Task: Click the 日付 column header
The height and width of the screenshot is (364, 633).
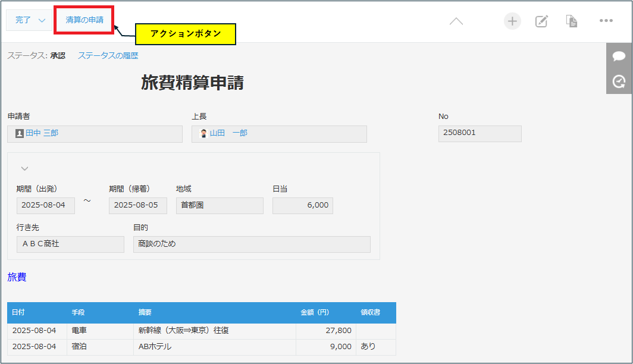Action: [x=18, y=312]
